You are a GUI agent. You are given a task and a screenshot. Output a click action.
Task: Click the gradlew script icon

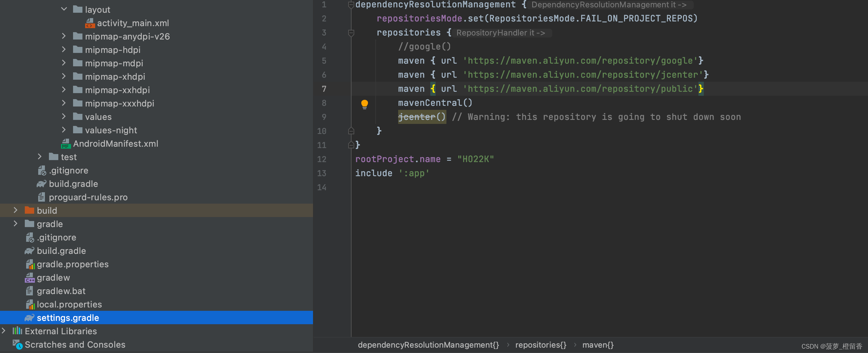[x=29, y=278]
